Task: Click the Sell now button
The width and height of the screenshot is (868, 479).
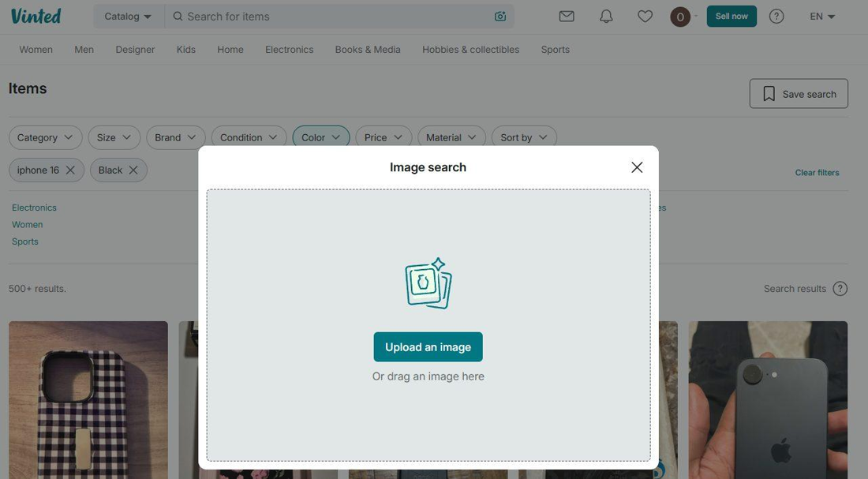Action: point(731,17)
